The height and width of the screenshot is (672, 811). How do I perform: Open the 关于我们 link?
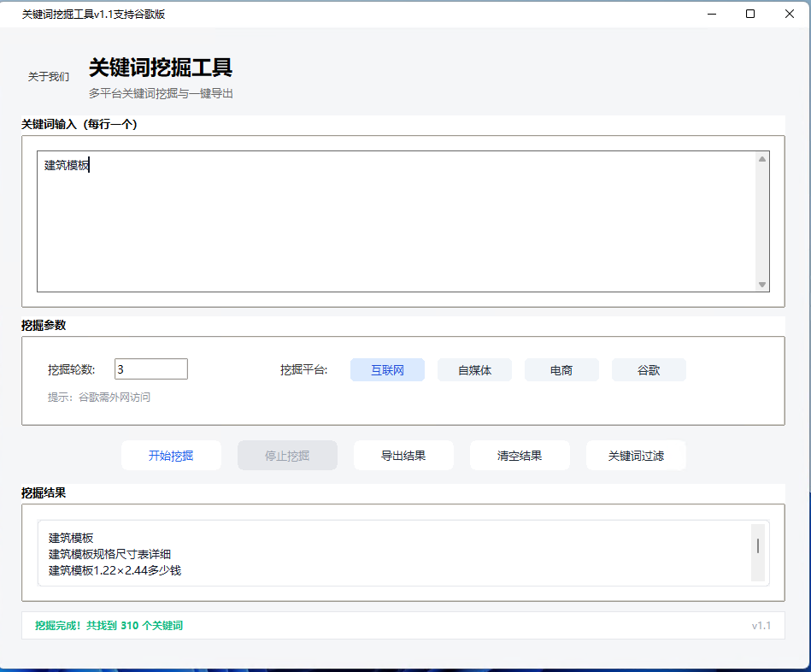49,77
